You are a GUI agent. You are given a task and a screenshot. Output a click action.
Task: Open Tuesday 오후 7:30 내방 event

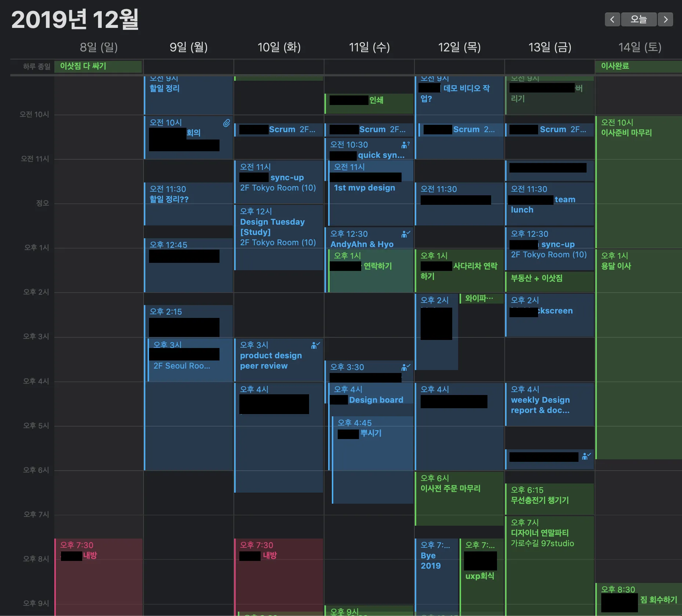(279, 576)
